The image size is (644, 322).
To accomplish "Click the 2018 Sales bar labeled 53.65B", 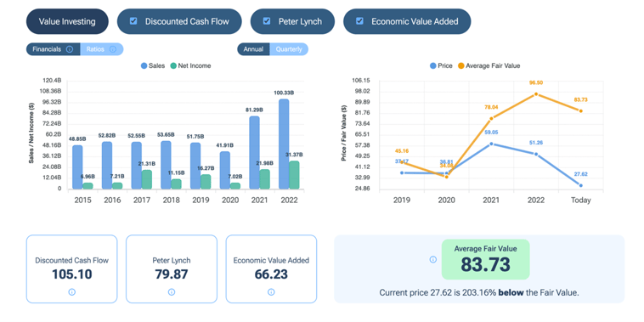I will (x=166, y=165).
